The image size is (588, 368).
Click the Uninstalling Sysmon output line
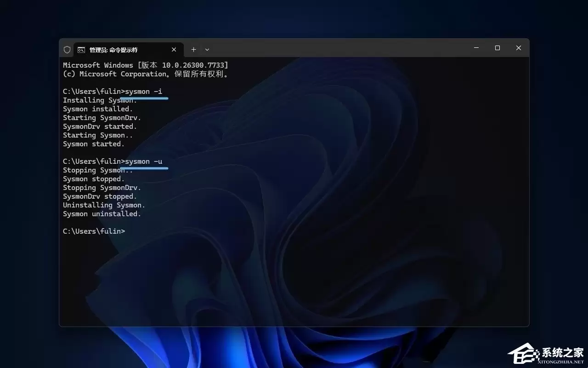pyautogui.click(x=103, y=205)
